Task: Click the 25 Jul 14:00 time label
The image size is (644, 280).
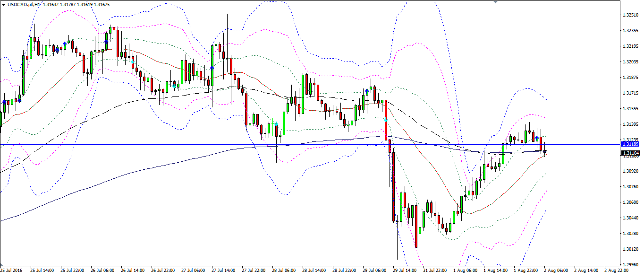Action: pyautogui.click(x=42, y=271)
